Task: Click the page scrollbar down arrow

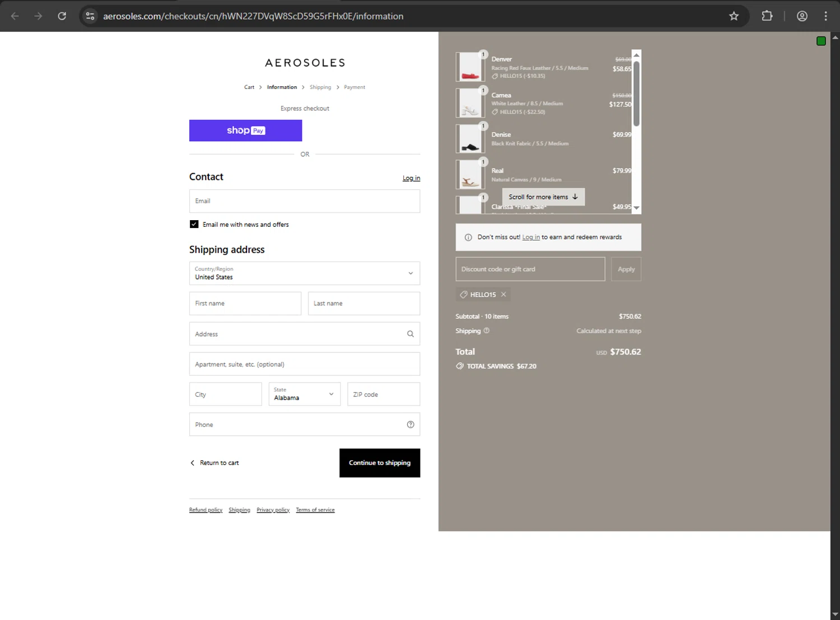Action: 835,615
